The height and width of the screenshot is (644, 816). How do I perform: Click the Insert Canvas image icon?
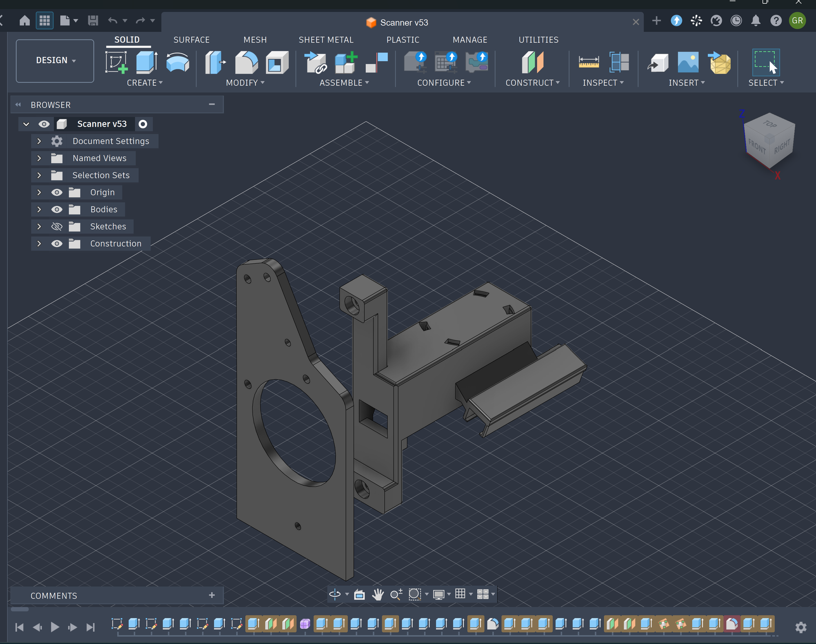coord(688,62)
